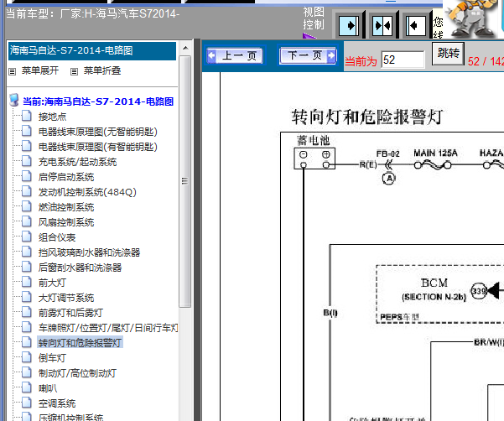Click the 视图控制 label
504x421 pixels.
(x=314, y=18)
